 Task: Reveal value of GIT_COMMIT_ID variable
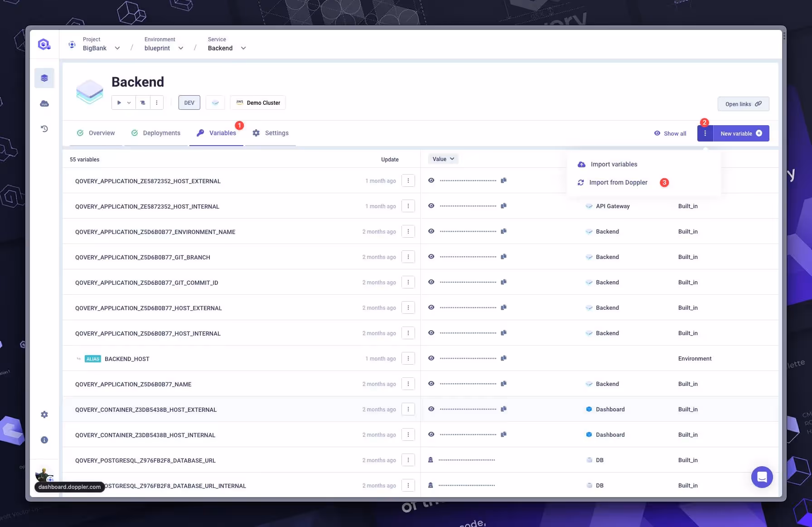[x=431, y=282]
